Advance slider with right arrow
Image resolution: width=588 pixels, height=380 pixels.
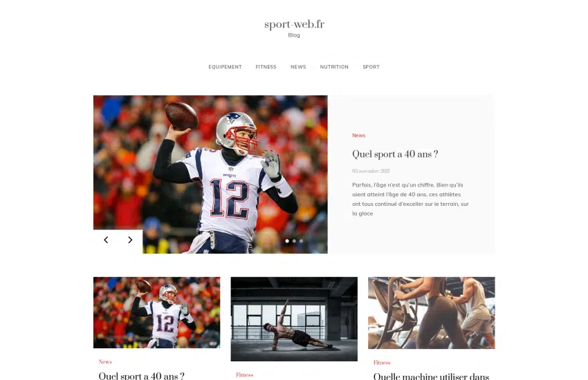[x=130, y=240]
